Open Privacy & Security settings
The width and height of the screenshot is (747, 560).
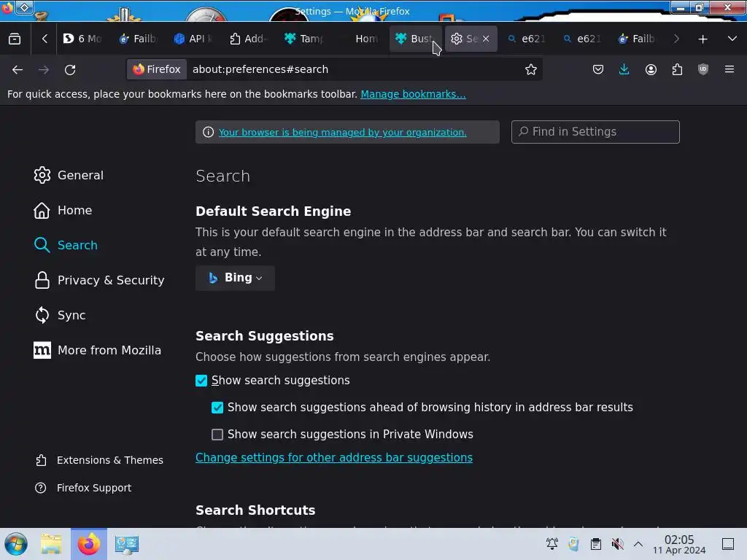coord(99,280)
